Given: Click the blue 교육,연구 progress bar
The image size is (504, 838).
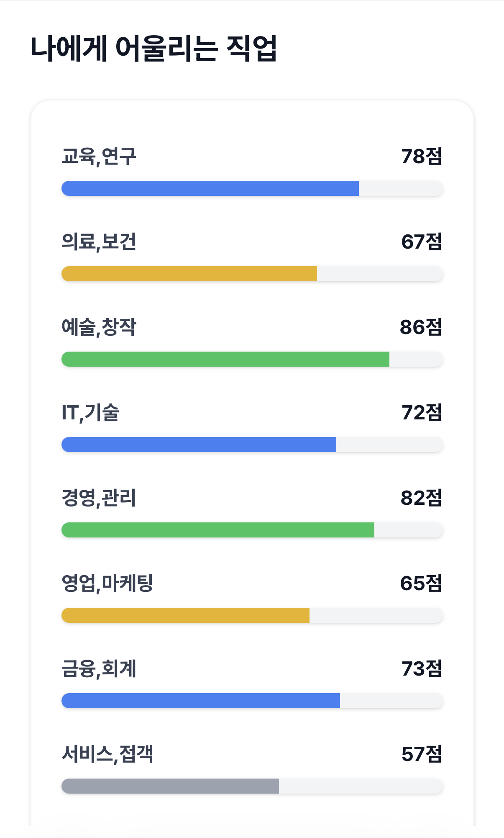Looking at the screenshot, I should click(x=209, y=188).
